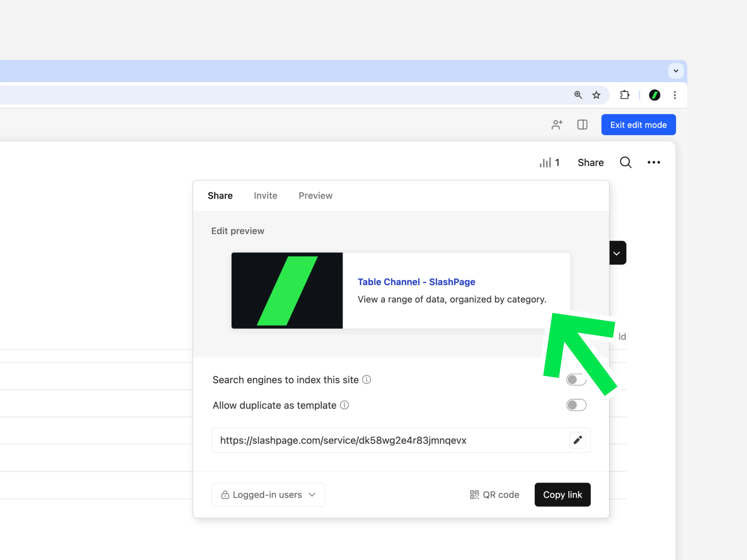Open the browser extensions puzzle icon
The image size is (747, 560).
[624, 95]
